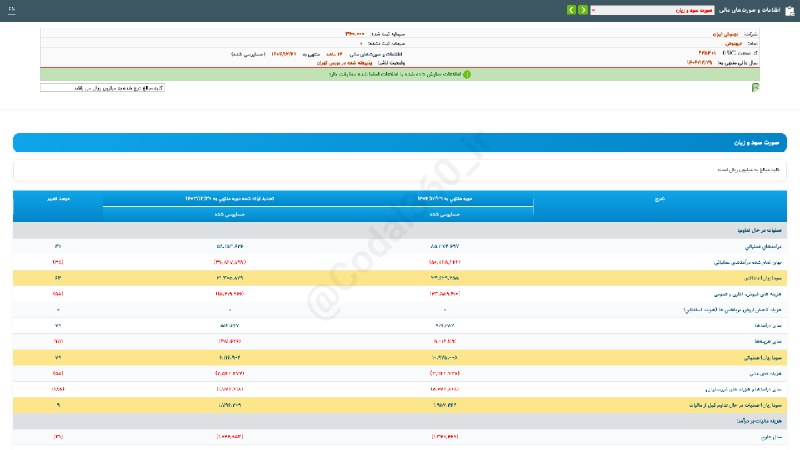This screenshot has width=800, height=450.
Task: Select the 'سایر درآمدها و هزینه های غیرعملیاتی' row
Action: [400, 389]
